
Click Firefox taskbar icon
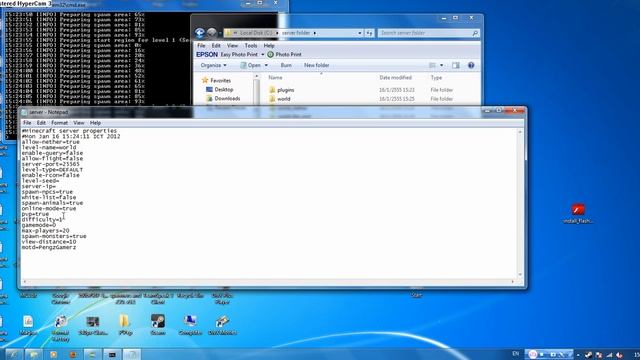coord(73,354)
